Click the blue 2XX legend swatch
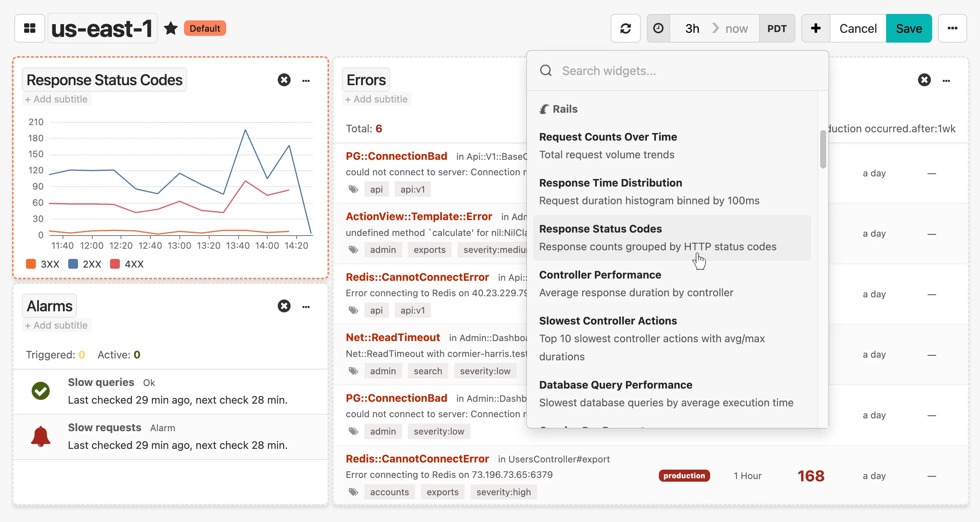 (73, 264)
